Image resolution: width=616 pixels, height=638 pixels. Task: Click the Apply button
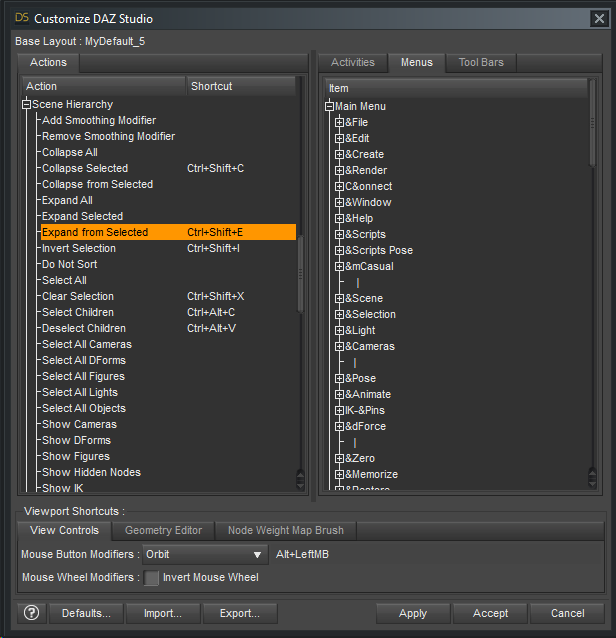click(x=413, y=614)
